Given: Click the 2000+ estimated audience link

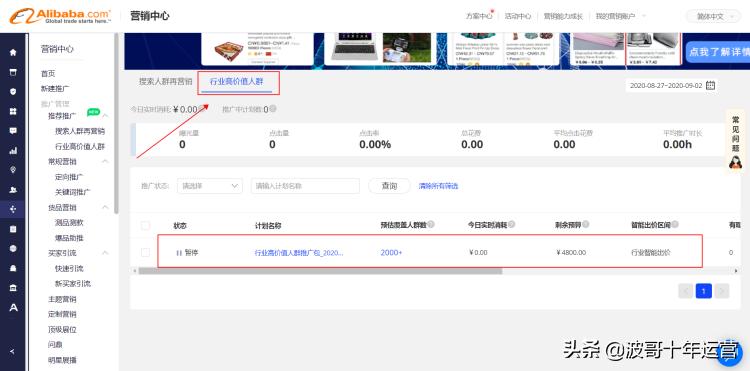Looking at the screenshot, I should pyautogui.click(x=391, y=252).
